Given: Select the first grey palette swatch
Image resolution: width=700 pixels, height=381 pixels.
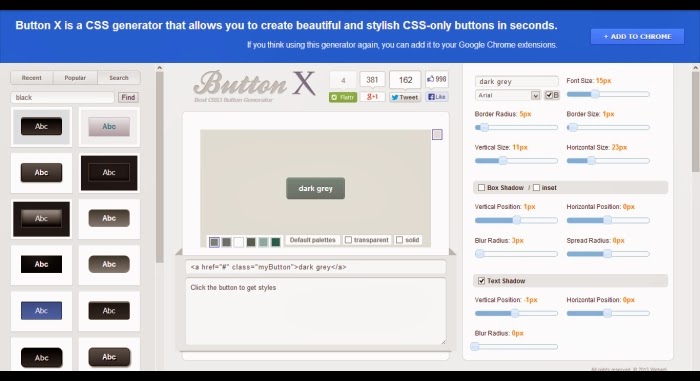Looking at the screenshot, I should coord(214,242).
